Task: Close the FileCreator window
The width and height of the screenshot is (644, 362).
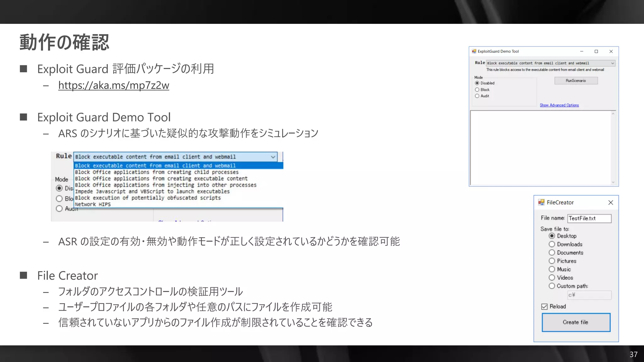Action: pos(611,203)
